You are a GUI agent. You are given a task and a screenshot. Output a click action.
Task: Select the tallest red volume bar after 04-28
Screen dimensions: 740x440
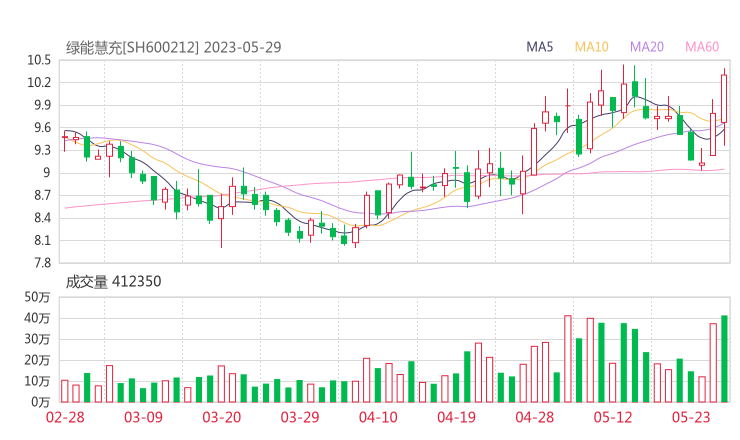pyautogui.click(x=568, y=359)
